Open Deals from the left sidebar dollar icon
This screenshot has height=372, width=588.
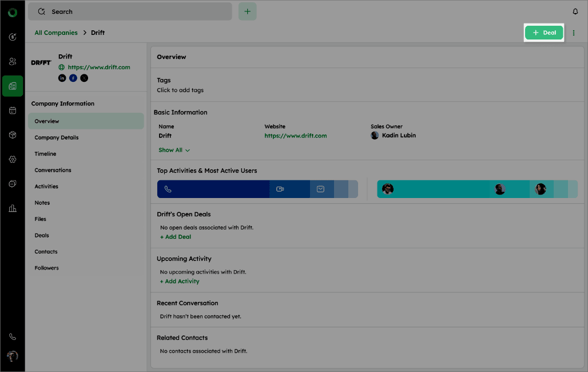[13, 37]
